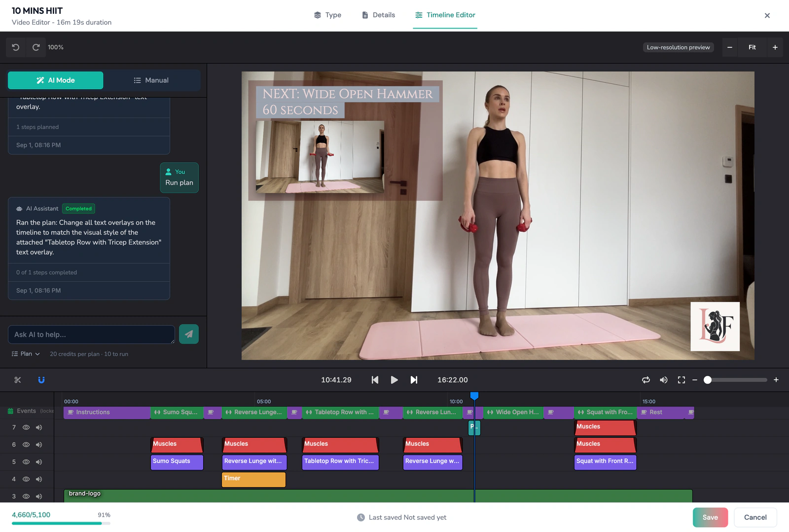Open the Plan dropdown
The width and height of the screenshot is (789, 532).
pyautogui.click(x=26, y=354)
